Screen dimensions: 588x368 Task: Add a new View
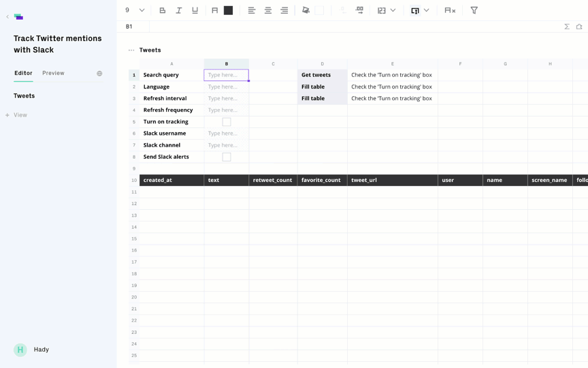click(16, 115)
